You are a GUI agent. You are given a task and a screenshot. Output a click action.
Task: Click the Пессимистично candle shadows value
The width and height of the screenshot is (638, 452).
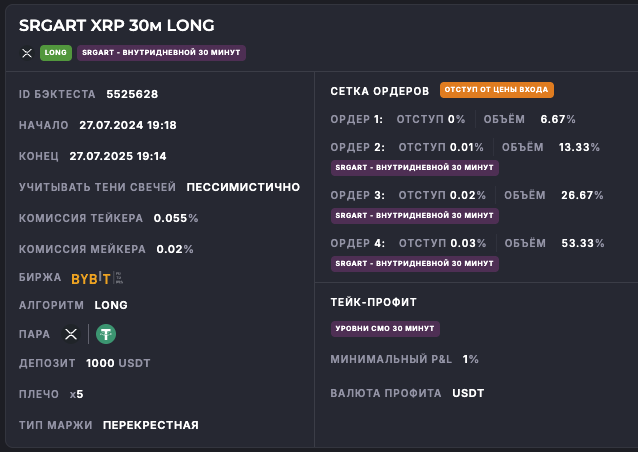243,187
